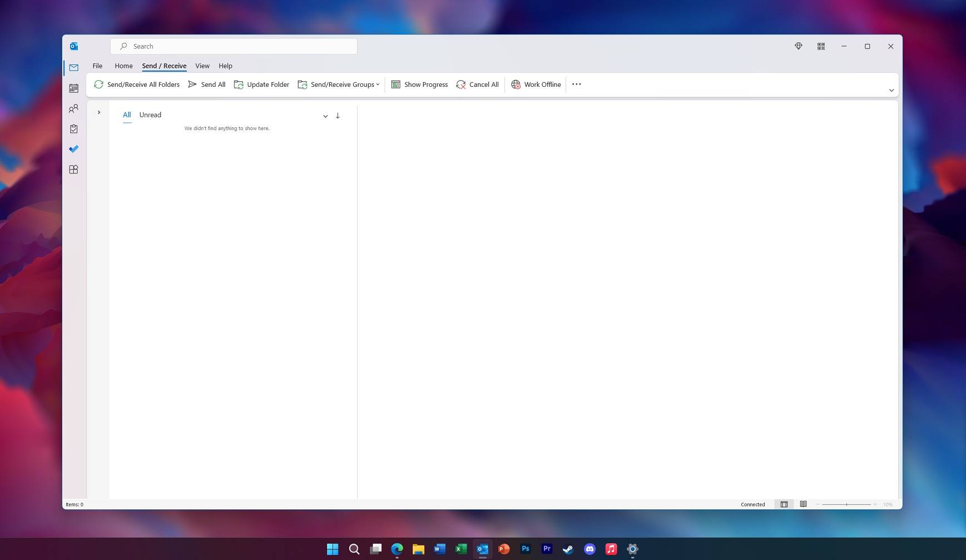Open the Tasks view in the sidebar

coord(73,128)
